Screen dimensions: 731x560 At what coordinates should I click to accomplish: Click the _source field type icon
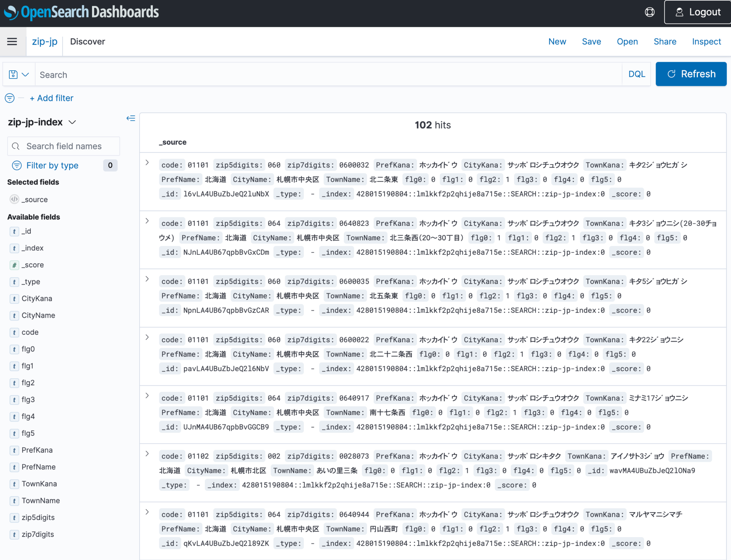click(x=14, y=199)
